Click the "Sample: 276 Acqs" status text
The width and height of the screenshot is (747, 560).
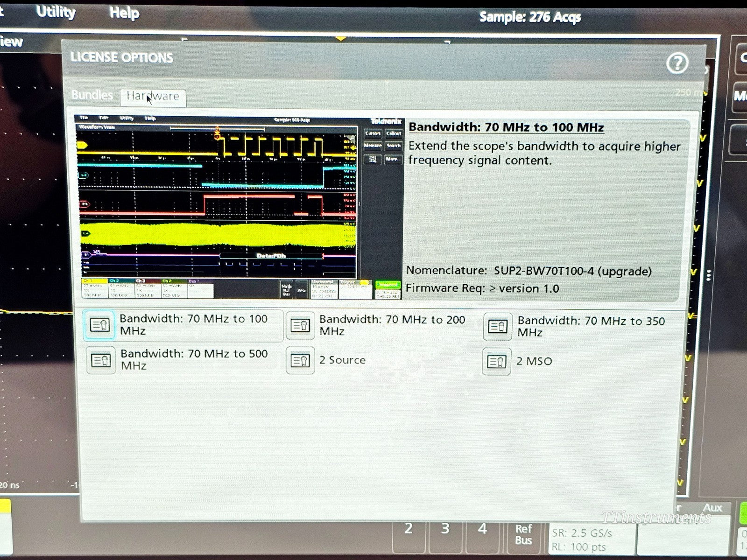tap(530, 17)
